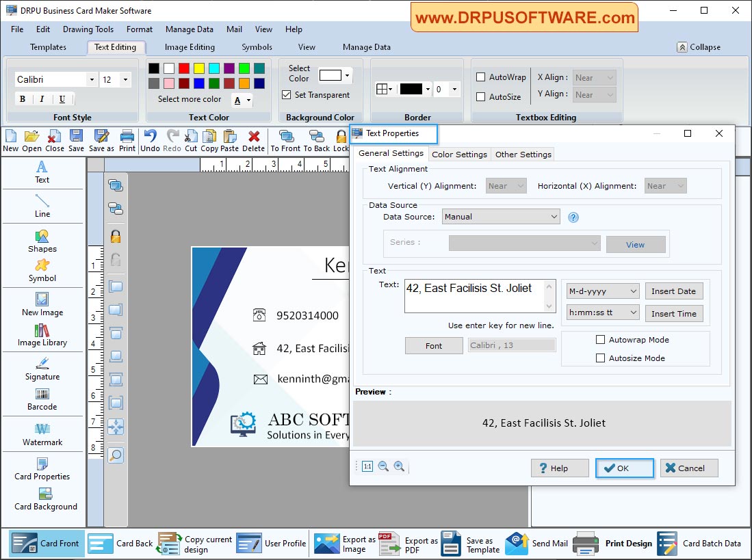
Task: Open the Image Library
Action: coord(42,335)
